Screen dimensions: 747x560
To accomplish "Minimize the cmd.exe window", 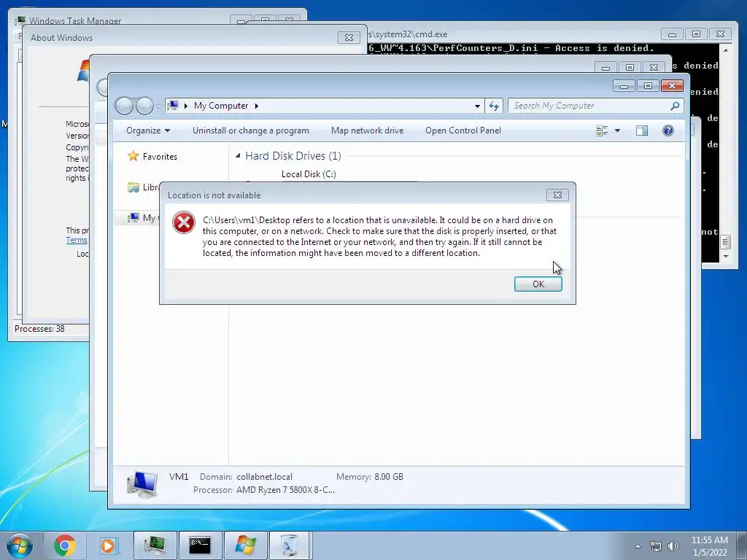I will coord(672,34).
